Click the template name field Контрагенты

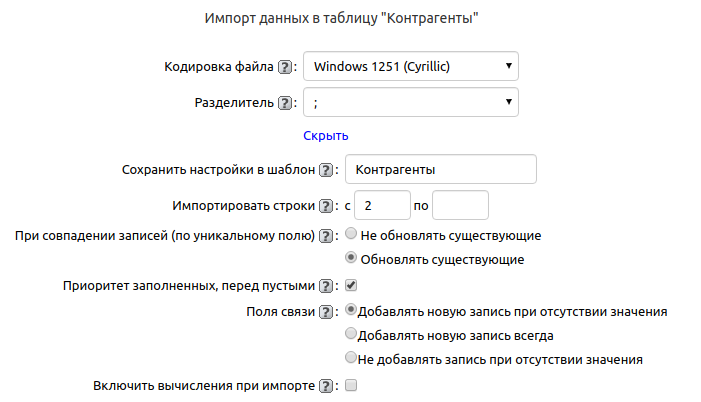click(440, 170)
